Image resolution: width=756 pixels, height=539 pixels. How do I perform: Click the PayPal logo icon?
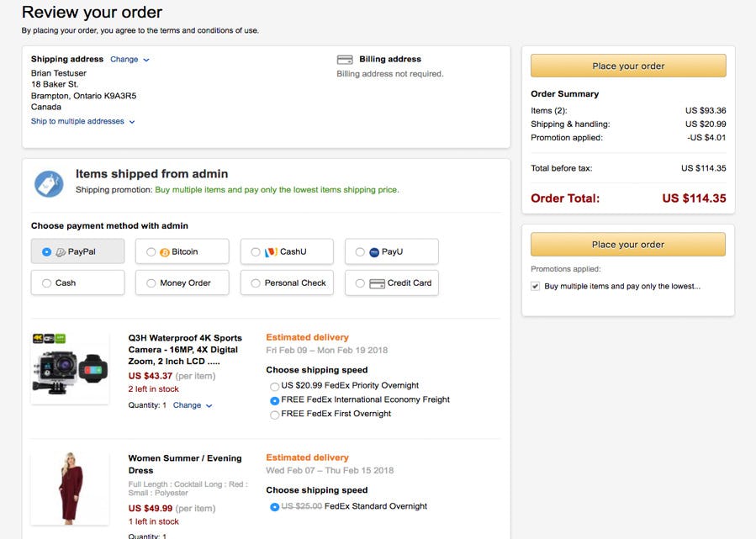pyautogui.click(x=61, y=251)
